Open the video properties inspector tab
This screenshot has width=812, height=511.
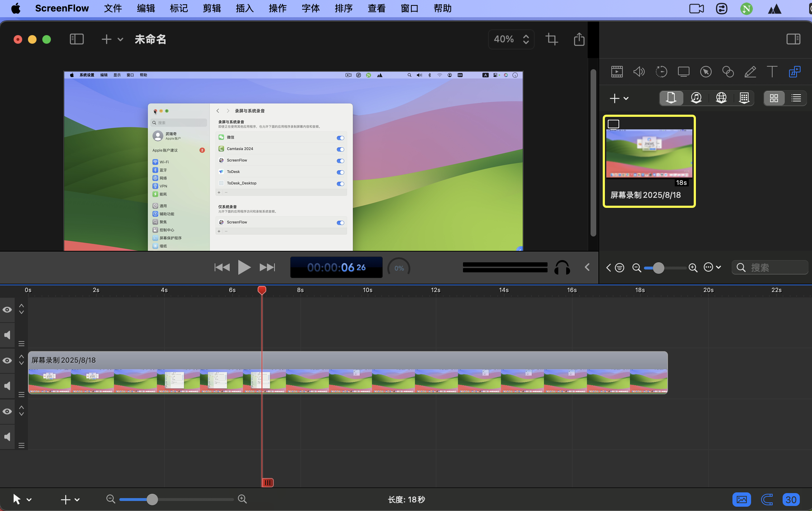point(617,72)
